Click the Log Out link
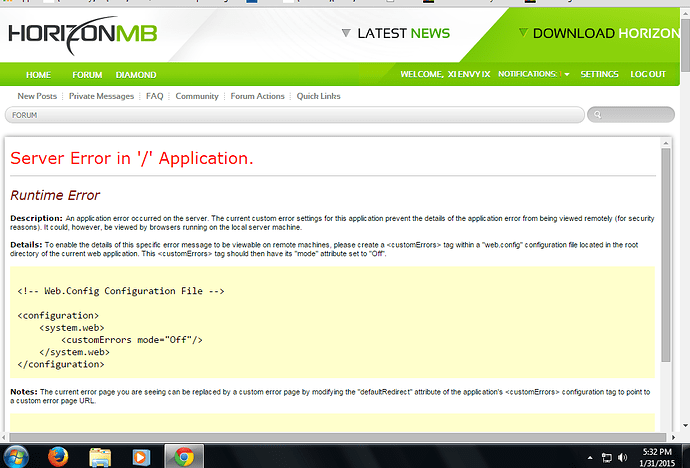The height and width of the screenshot is (468, 690). 649,74
